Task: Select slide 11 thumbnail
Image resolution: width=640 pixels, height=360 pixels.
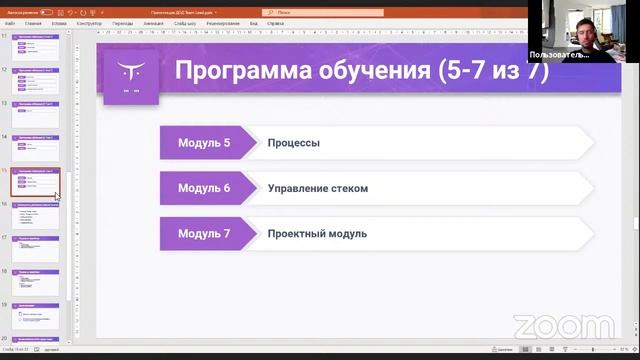Action: [36, 47]
